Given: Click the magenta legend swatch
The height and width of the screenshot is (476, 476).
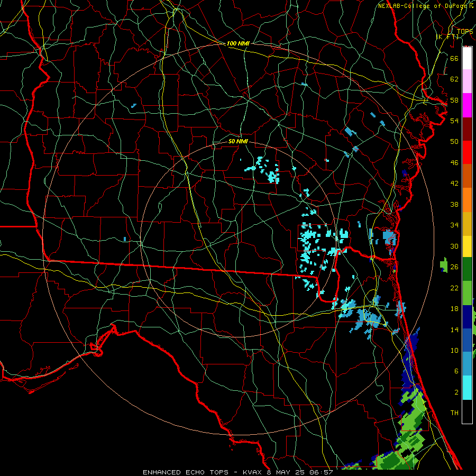Looking at the screenshot, I should pos(467,105).
